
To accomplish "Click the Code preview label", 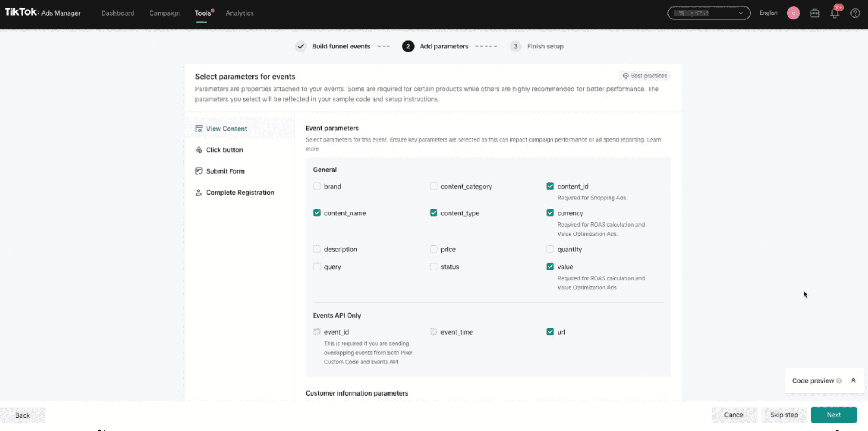I will click(813, 380).
